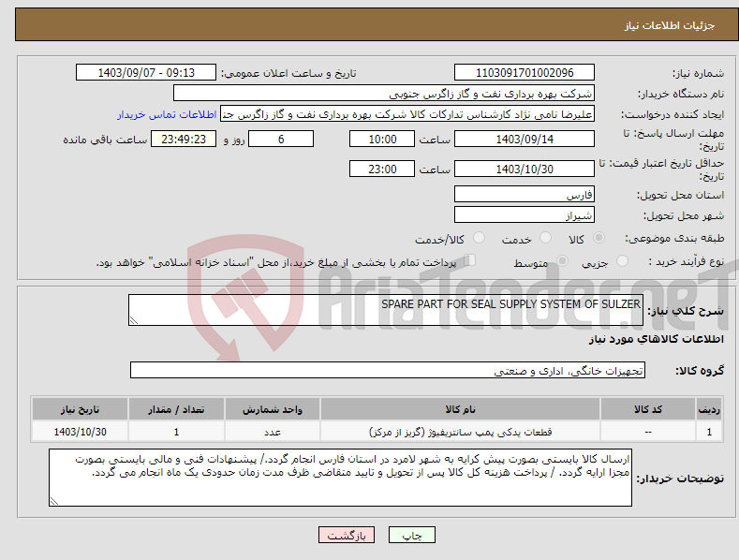Click the price validity date 1403/10/30 field
This screenshot has width=739, height=560.
[x=525, y=169]
